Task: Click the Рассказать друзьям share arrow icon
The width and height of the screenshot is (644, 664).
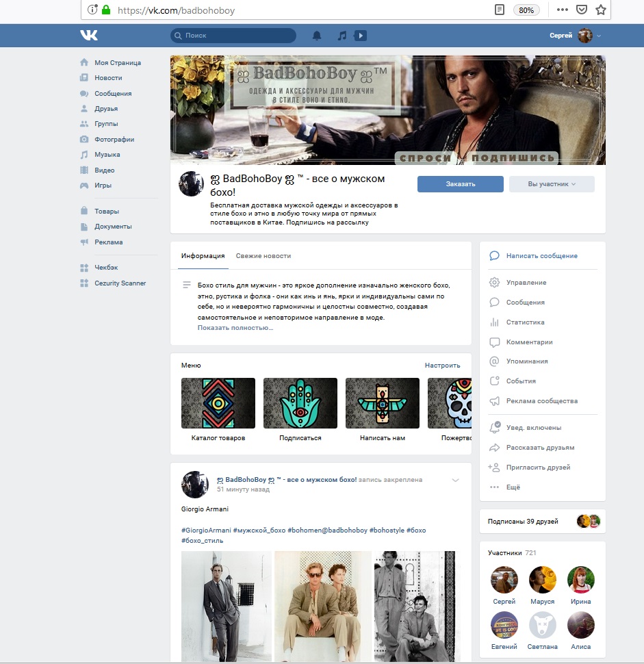Action: [494, 448]
